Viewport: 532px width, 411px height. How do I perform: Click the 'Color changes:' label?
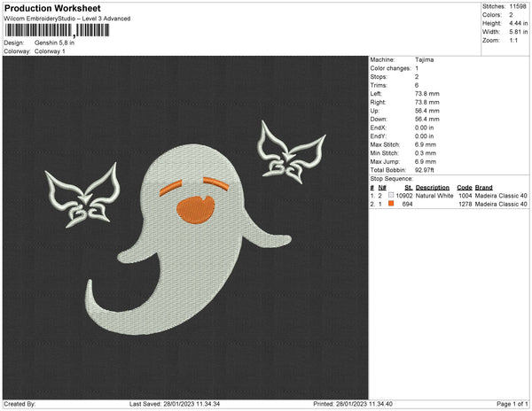[390, 68]
